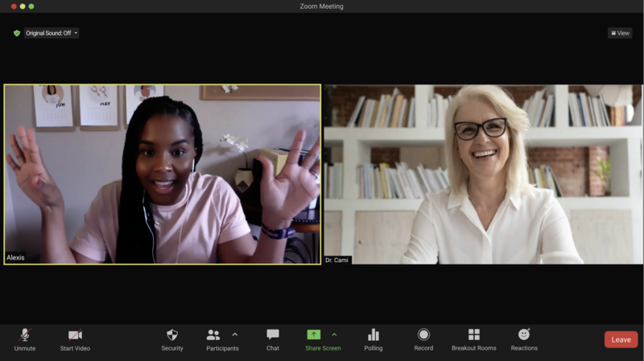Start Video with the camera icon
The image size is (644, 361).
(x=75, y=335)
